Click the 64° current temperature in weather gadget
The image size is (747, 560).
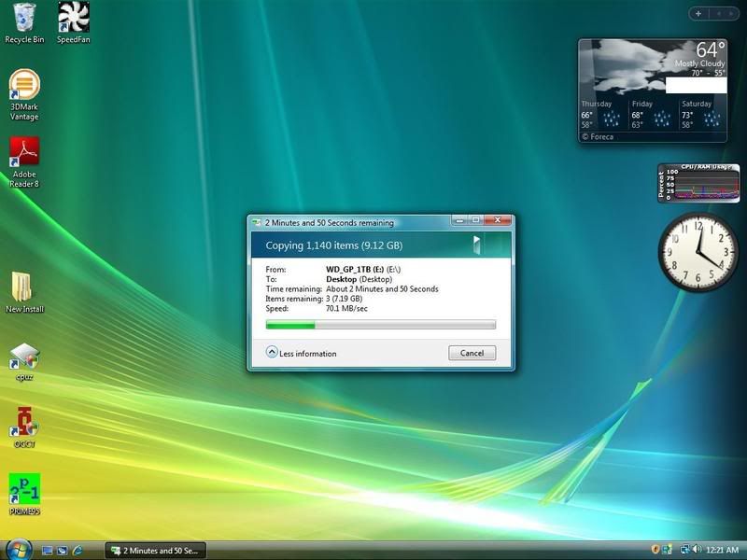[x=711, y=49]
